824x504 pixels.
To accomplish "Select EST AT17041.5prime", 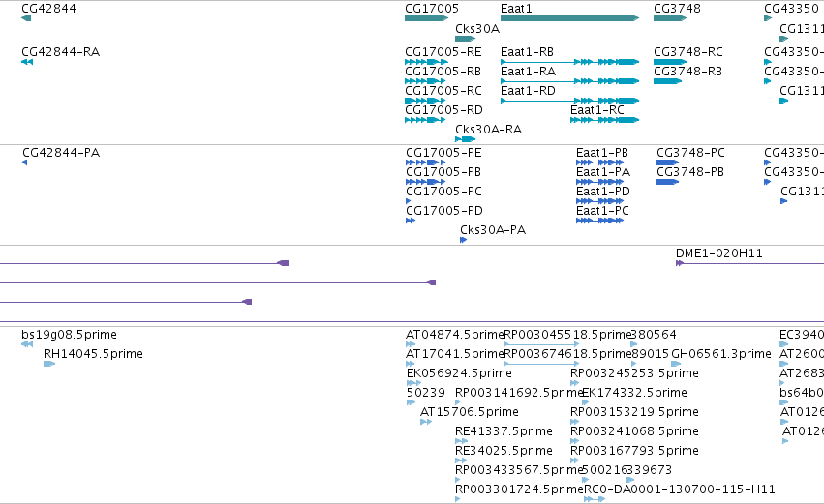I will tap(411, 365).
